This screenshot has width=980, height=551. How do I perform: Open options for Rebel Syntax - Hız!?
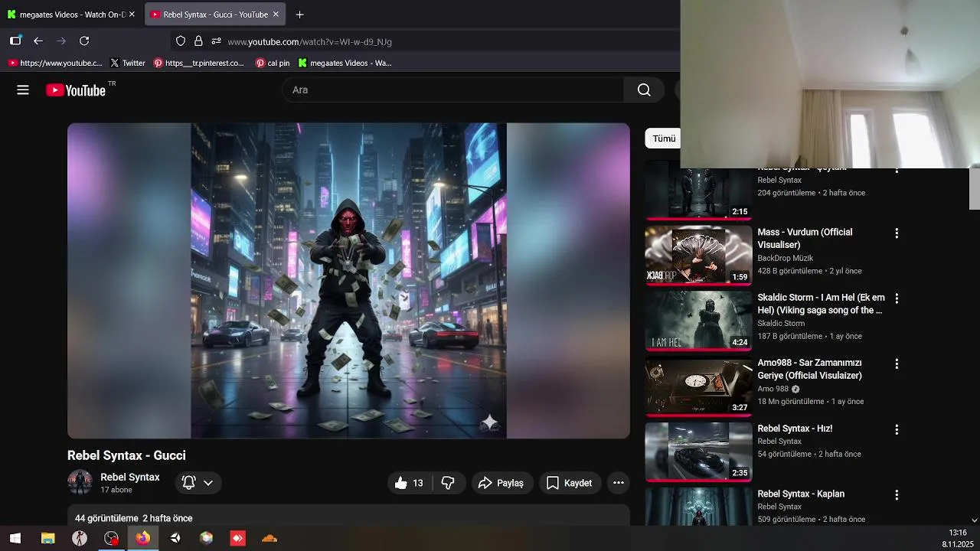(897, 430)
